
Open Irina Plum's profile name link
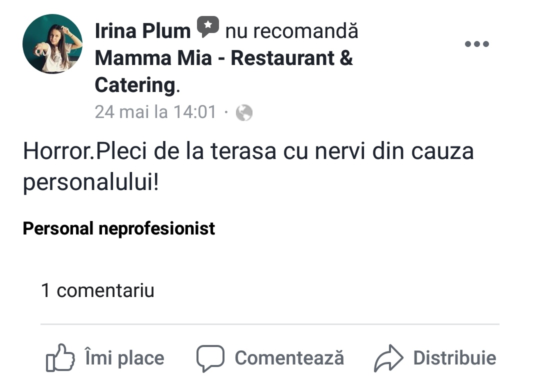point(142,31)
